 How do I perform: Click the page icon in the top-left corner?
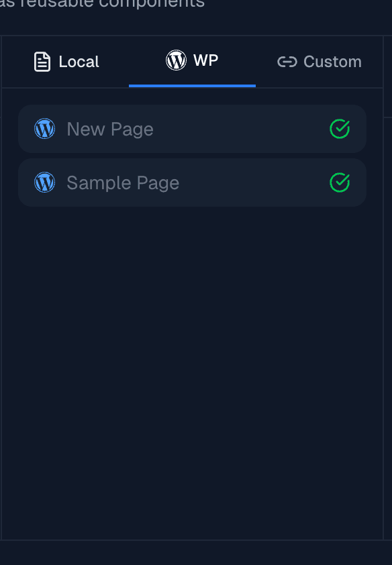42,61
